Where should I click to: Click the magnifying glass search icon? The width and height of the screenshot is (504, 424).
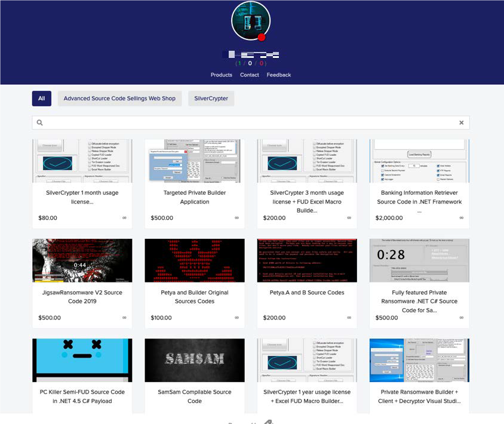coord(40,122)
